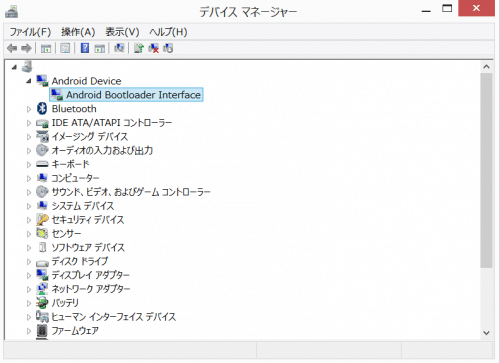Click the Forward arrow toolbar icon

coord(26,48)
